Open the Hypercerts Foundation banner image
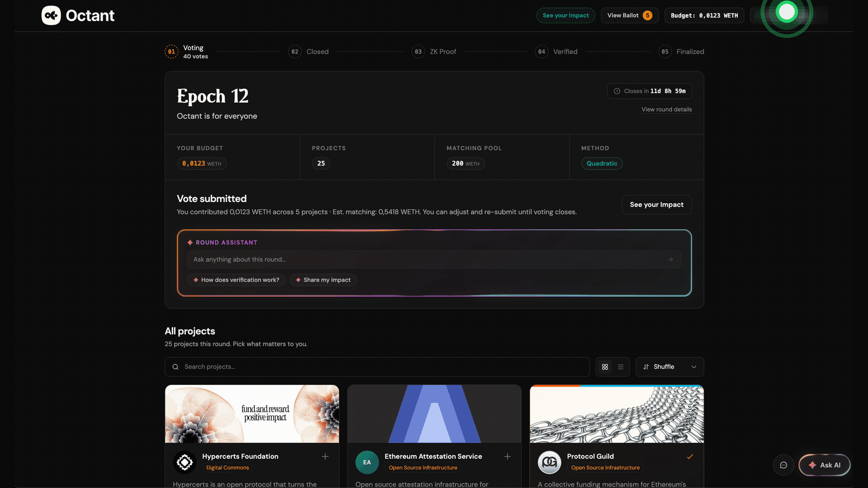The width and height of the screenshot is (868, 488). 252,414
